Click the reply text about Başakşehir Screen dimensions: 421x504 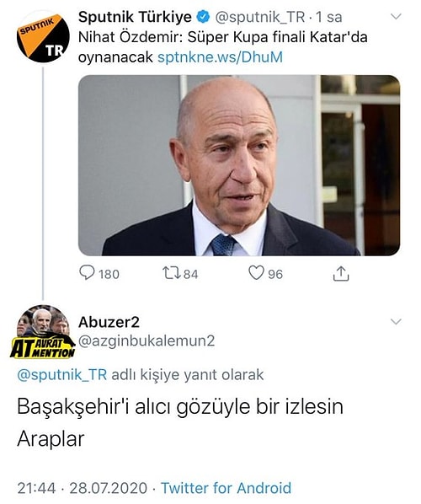[180, 423]
